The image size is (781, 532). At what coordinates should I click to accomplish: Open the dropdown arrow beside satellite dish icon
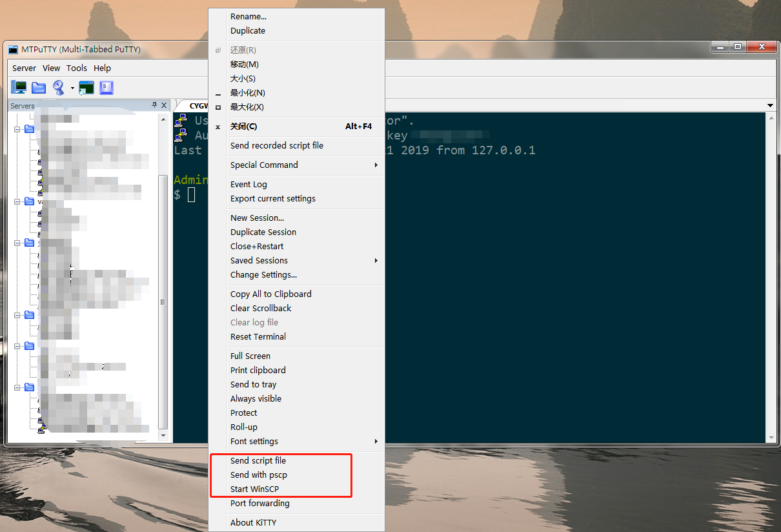click(x=72, y=88)
